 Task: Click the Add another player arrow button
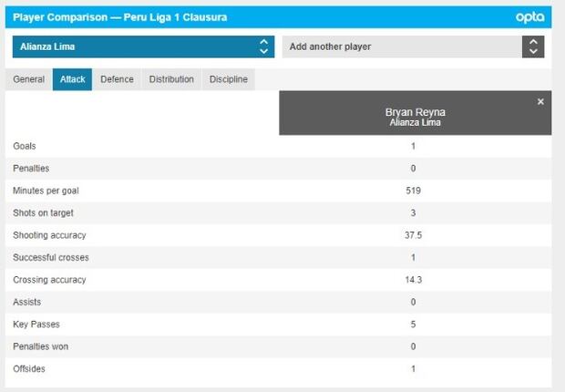click(x=533, y=46)
